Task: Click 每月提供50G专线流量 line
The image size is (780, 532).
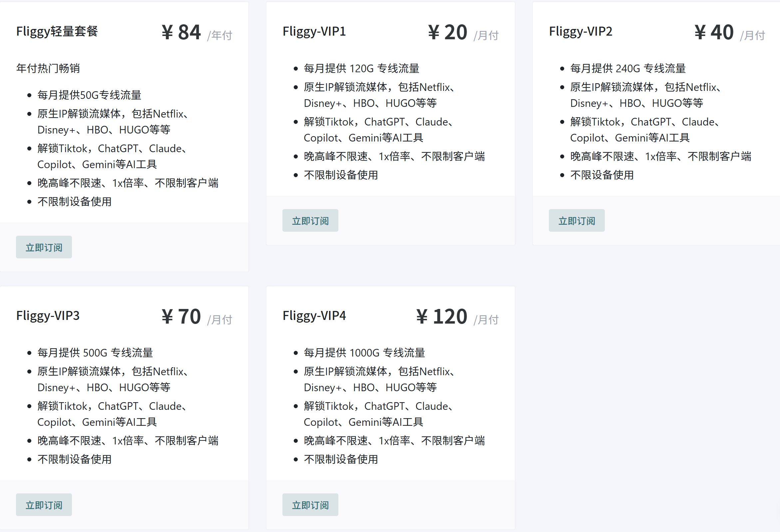Action: [x=89, y=95]
